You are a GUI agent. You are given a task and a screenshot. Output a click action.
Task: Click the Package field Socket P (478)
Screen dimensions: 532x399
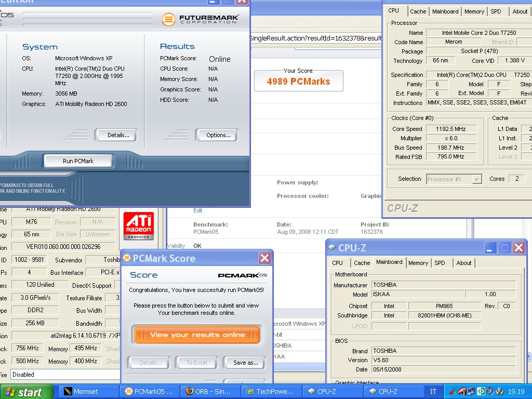click(x=478, y=51)
